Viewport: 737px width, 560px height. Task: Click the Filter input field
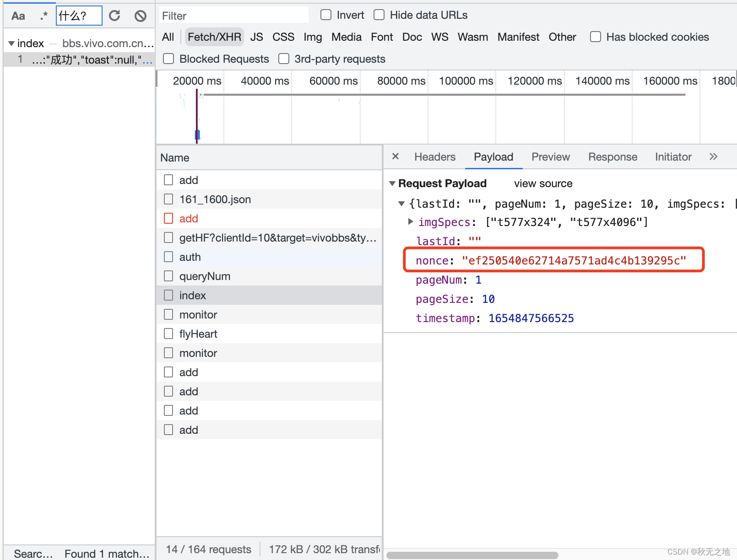coord(233,16)
